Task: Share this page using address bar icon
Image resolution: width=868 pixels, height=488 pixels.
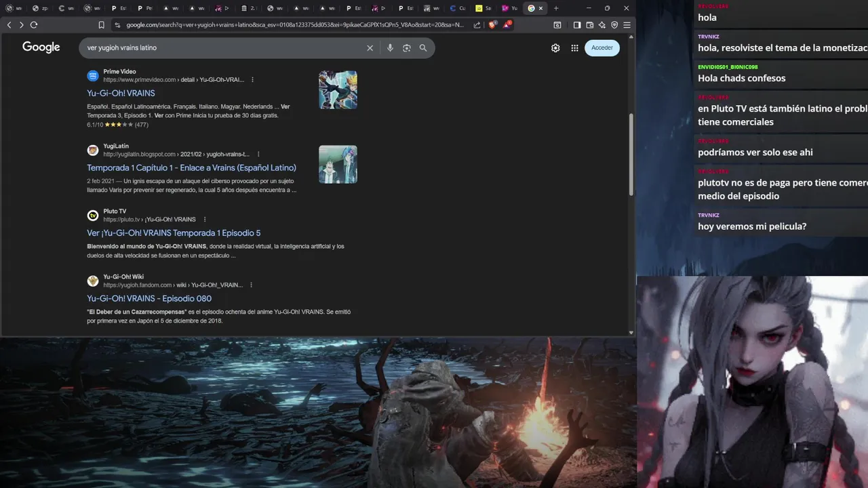Action: click(477, 25)
